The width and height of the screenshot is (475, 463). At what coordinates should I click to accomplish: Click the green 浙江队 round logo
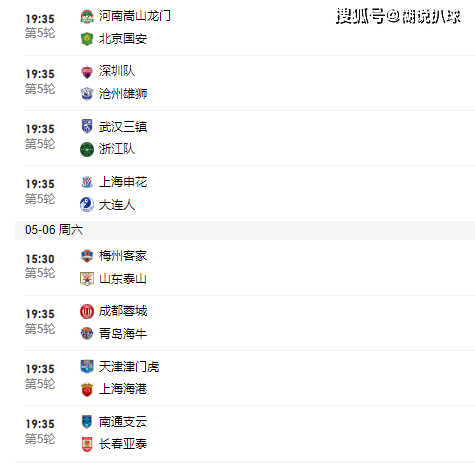(x=87, y=149)
